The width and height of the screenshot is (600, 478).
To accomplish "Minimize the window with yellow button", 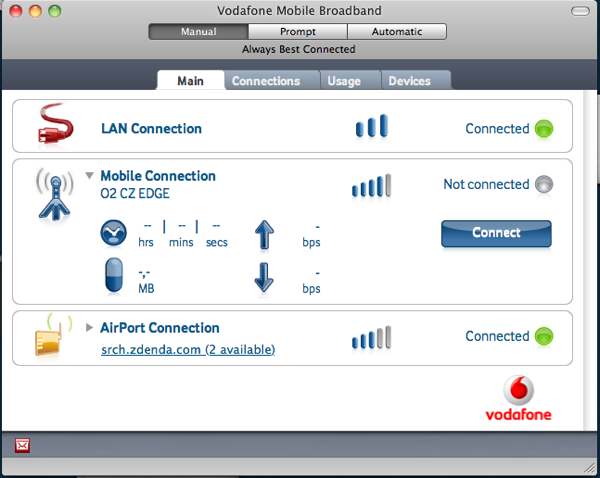I will point(35,11).
